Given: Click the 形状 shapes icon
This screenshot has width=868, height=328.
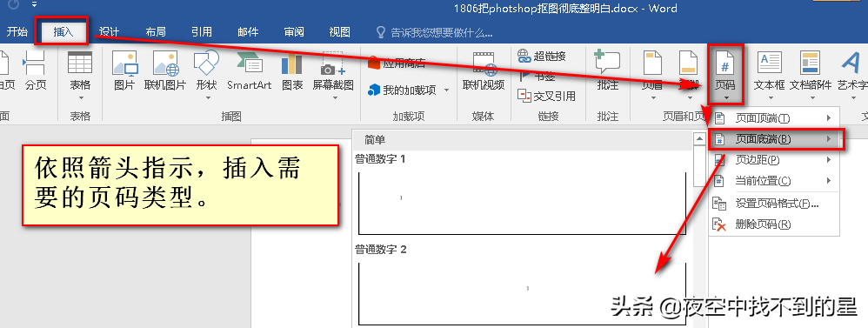Looking at the screenshot, I should click(206, 63).
